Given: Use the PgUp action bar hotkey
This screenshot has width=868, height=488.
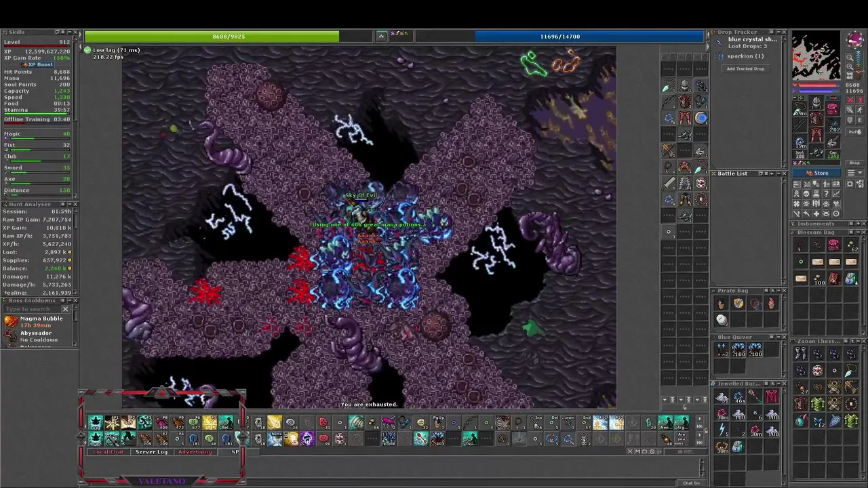Looking at the screenshot, I should coord(437,423).
